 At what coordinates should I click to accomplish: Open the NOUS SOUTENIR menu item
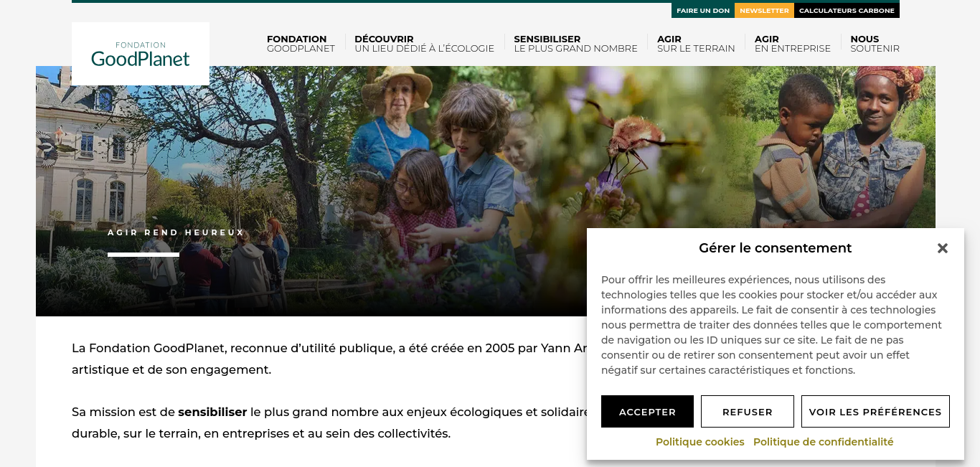pyautogui.click(x=875, y=44)
